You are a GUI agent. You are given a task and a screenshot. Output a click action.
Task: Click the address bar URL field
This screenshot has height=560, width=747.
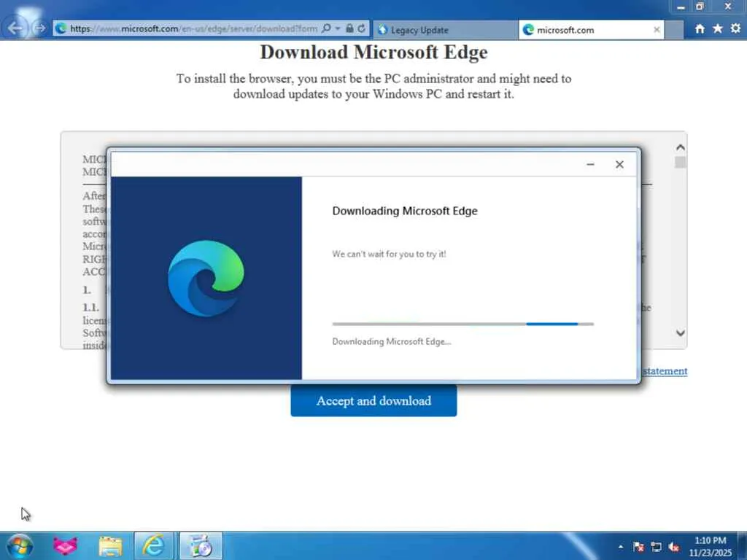point(193,28)
